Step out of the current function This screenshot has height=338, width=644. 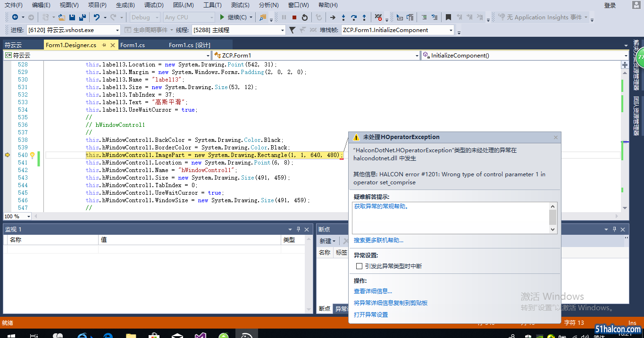pos(364,17)
